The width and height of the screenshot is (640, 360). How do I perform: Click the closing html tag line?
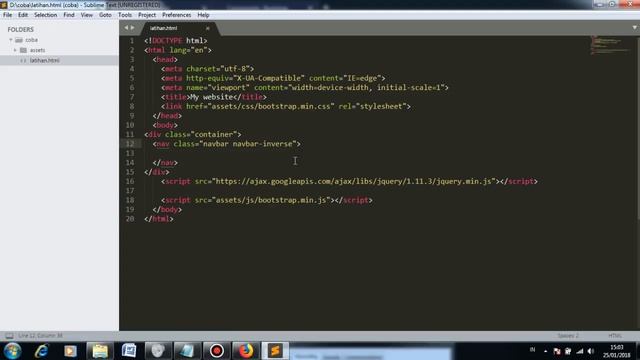click(158, 219)
